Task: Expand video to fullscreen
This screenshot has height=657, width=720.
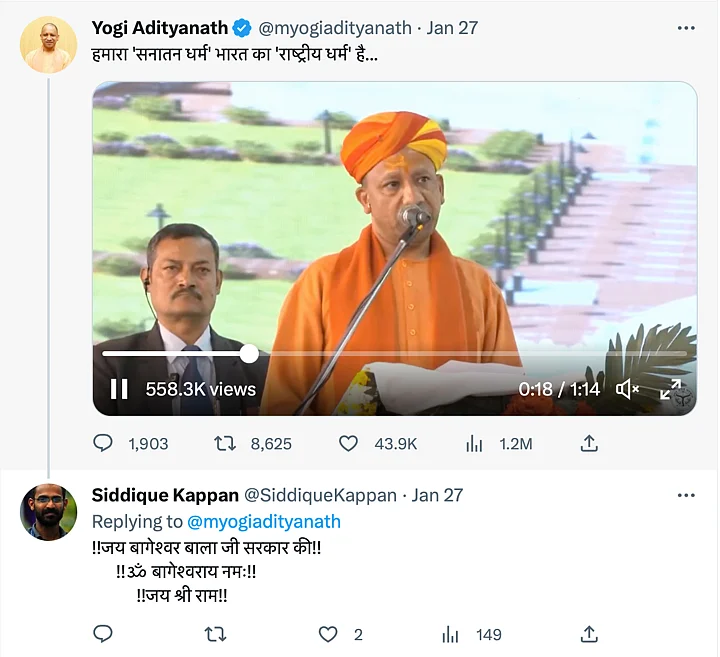Action: coord(671,389)
